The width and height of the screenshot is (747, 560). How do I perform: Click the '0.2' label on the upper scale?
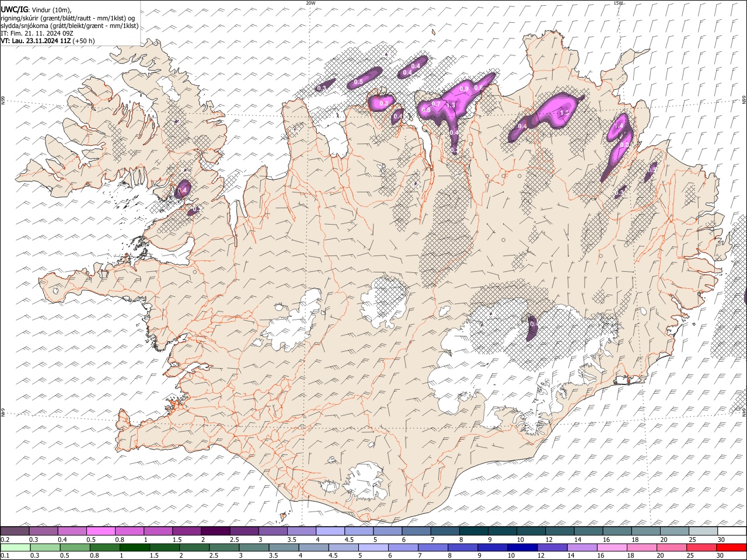tap(5, 540)
